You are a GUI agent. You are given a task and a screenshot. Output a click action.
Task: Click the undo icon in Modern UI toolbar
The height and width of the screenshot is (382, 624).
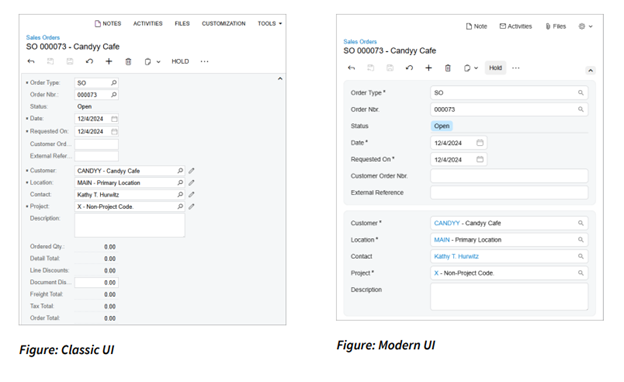tap(409, 68)
